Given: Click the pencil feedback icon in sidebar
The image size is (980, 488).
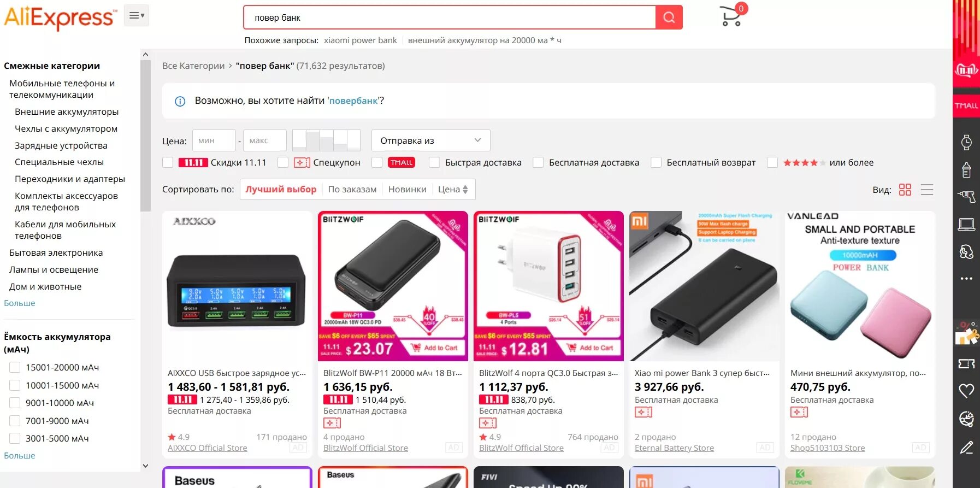Looking at the screenshot, I should 966,448.
